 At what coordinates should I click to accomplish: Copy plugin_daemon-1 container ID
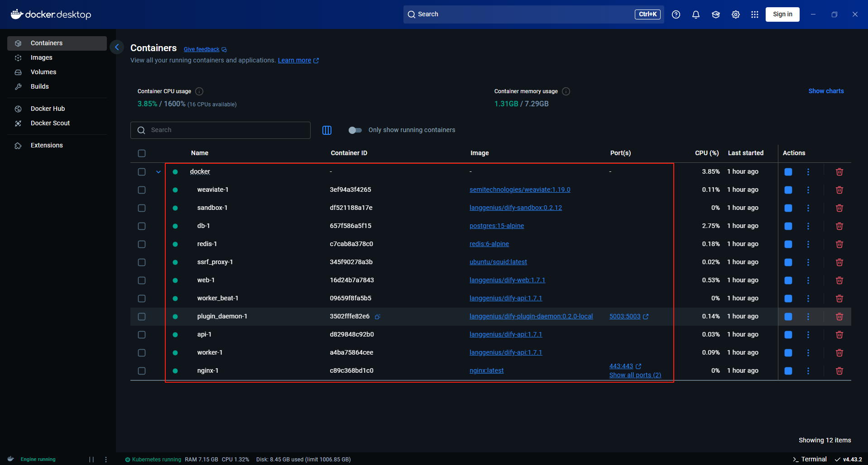[x=378, y=317]
